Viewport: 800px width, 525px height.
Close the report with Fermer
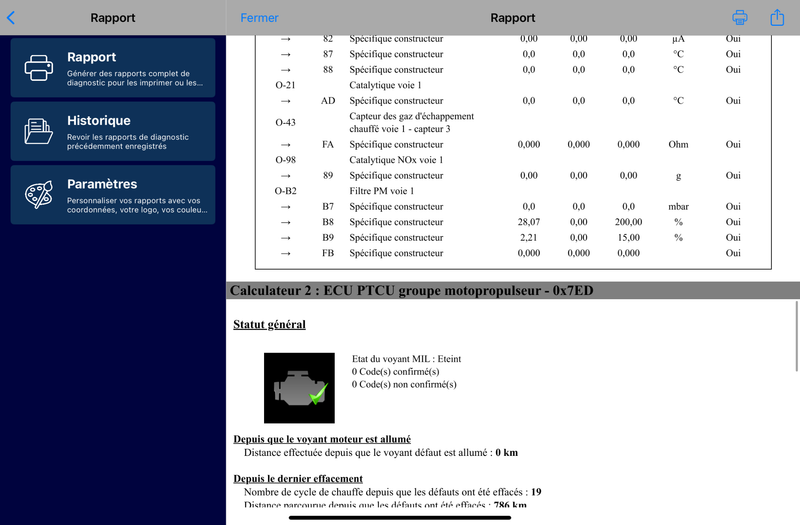pos(259,18)
